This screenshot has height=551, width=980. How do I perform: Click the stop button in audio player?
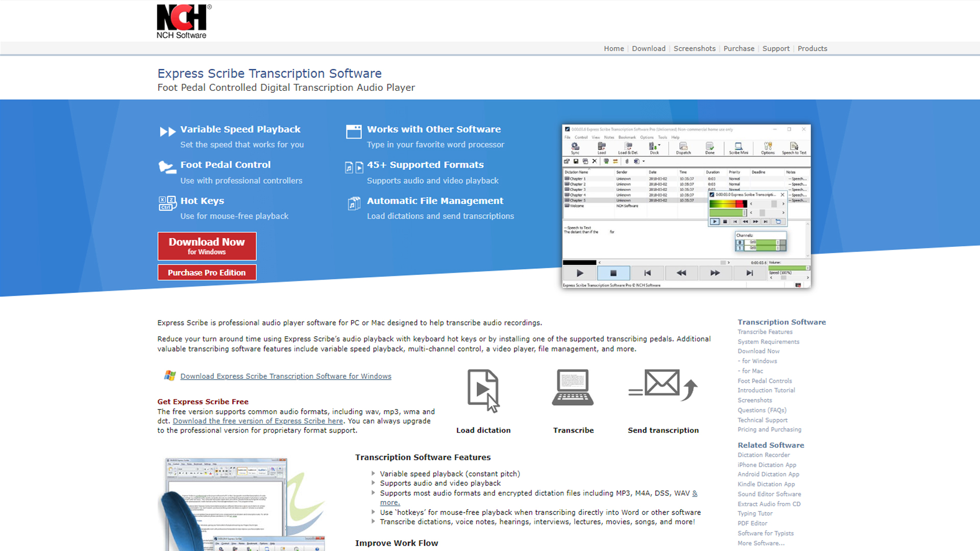tap(612, 272)
